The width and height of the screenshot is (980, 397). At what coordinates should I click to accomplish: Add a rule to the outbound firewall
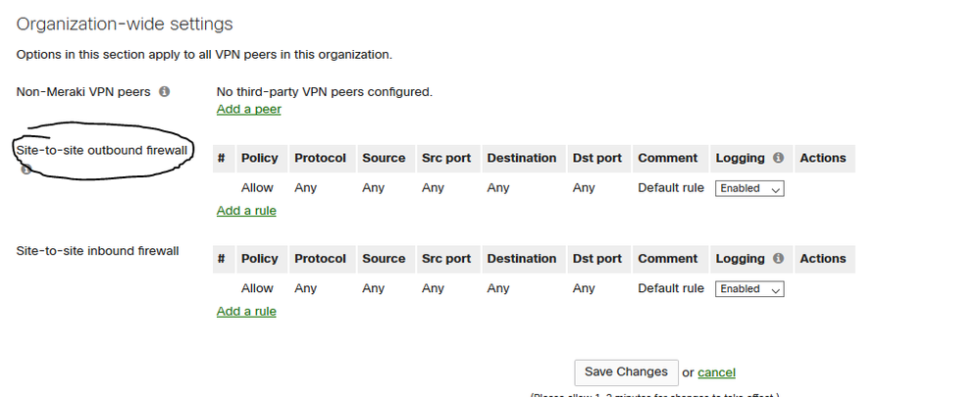coord(246,210)
